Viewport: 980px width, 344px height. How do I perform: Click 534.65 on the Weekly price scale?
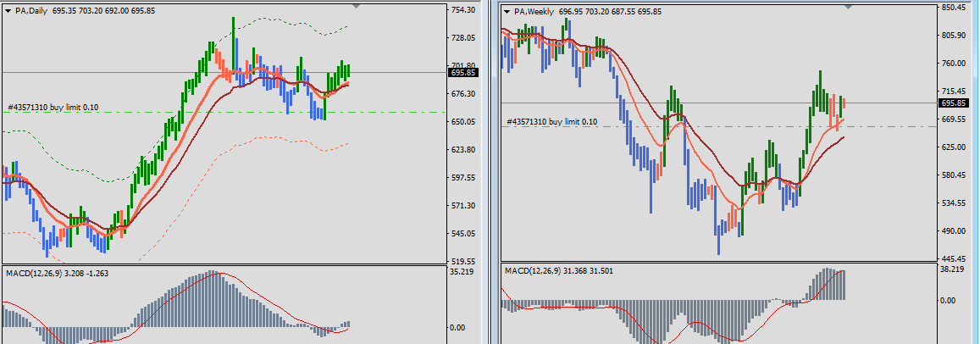tap(954, 203)
